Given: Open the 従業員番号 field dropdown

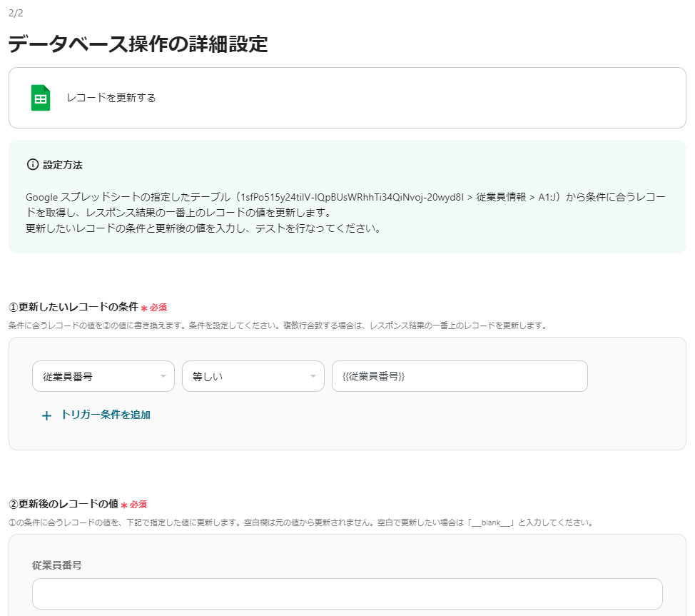Looking at the screenshot, I should click(103, 376).
